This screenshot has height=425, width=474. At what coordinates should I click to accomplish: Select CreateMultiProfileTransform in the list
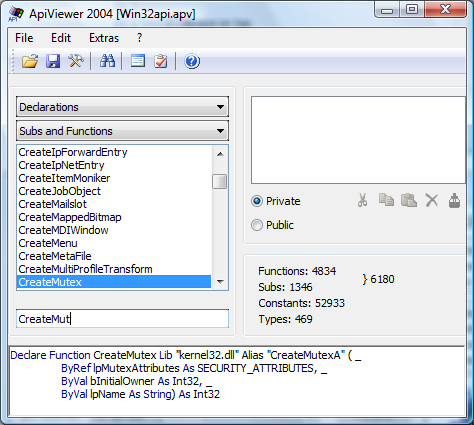114,269
